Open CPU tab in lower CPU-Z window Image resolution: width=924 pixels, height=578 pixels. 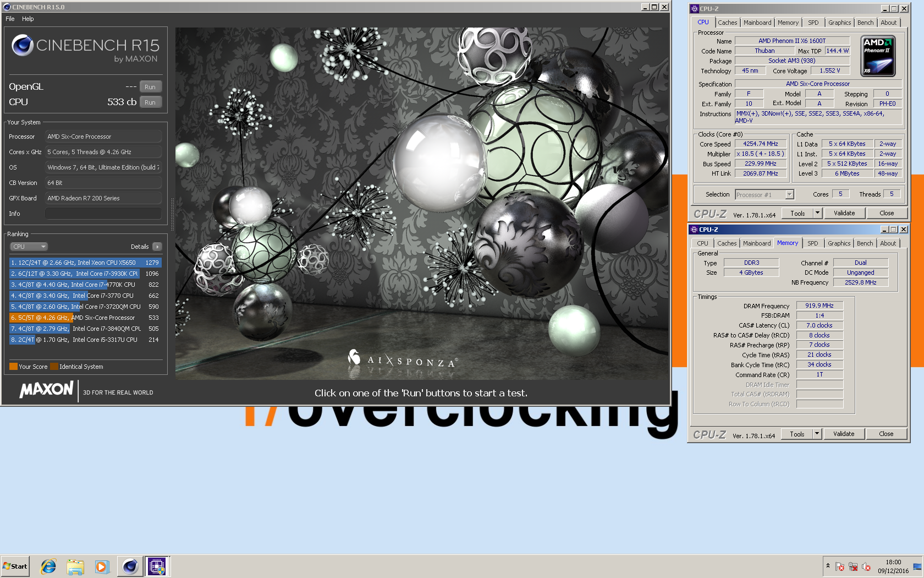point(702,243)
